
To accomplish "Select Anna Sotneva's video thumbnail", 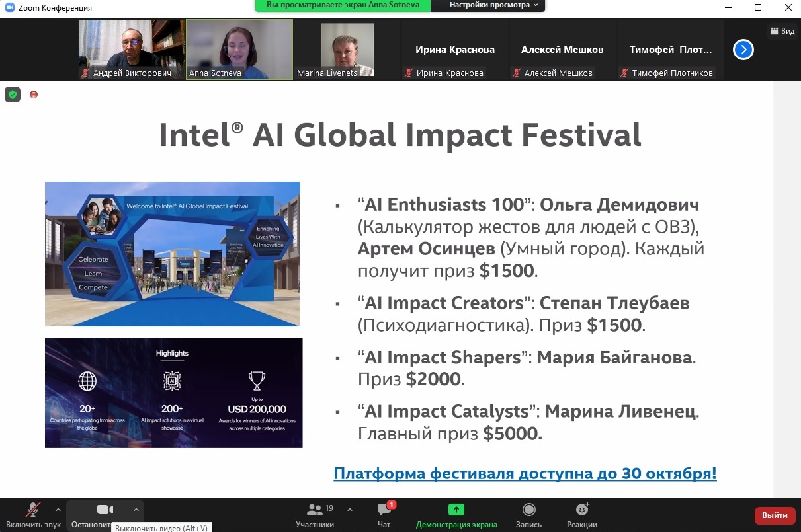I will click(239, 50).
